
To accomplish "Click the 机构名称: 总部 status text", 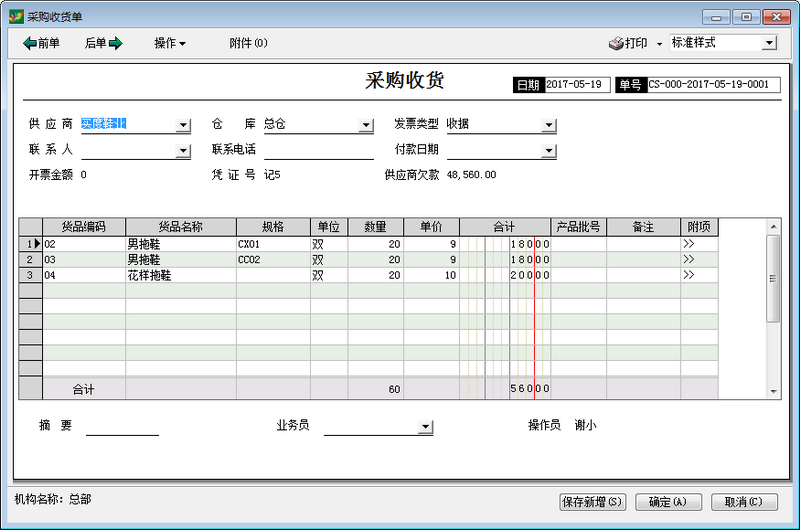I will (53, 499).
